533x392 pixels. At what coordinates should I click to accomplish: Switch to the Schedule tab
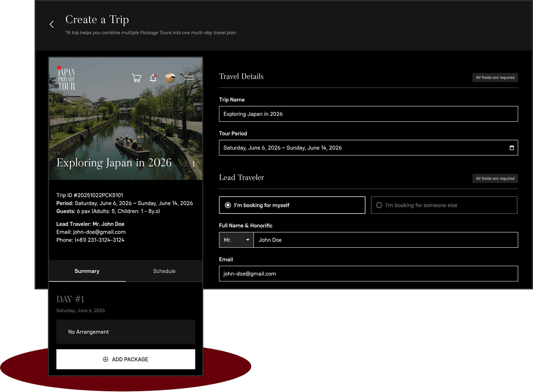[x=164, y=271]
